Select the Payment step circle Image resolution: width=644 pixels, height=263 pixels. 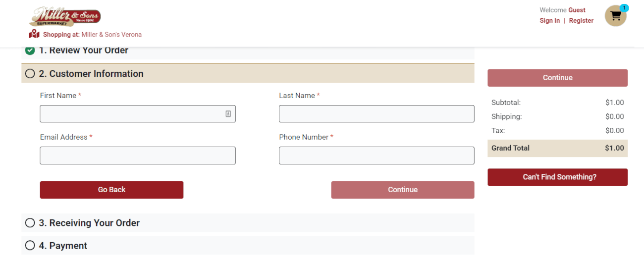(30, 246)
